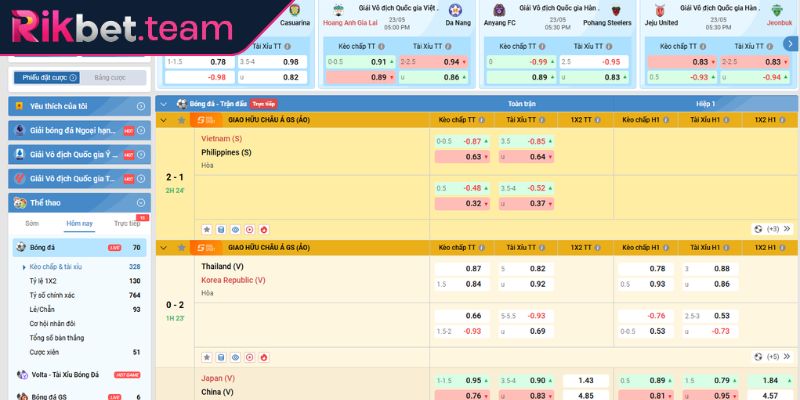800x400 pixels.
Task: Expand more markets (+3) for Vietnam match
Action: (776, 229)
